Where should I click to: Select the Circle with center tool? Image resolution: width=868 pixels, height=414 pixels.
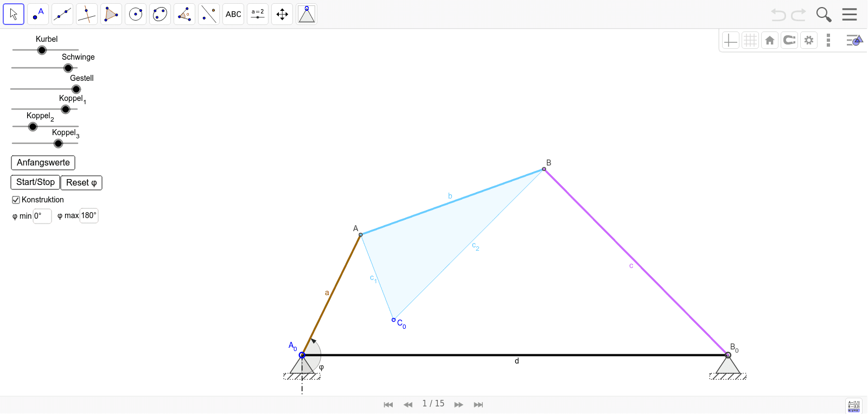point(136,14)
